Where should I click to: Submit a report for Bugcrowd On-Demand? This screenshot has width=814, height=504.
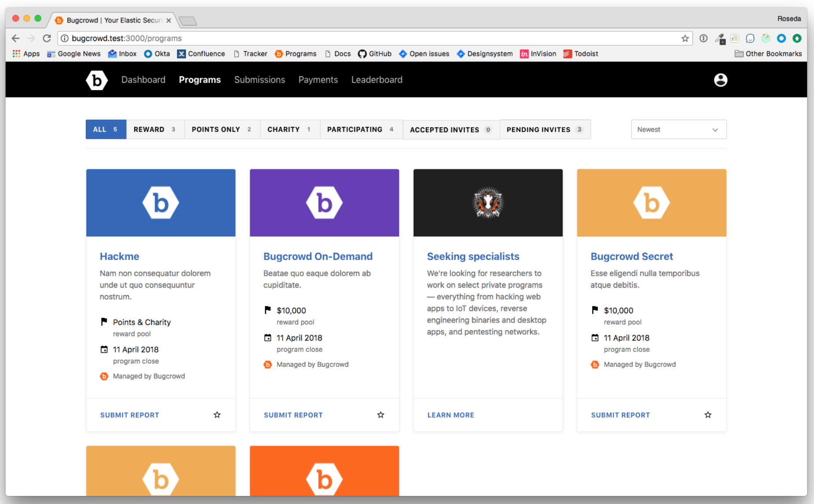point(293,415)
